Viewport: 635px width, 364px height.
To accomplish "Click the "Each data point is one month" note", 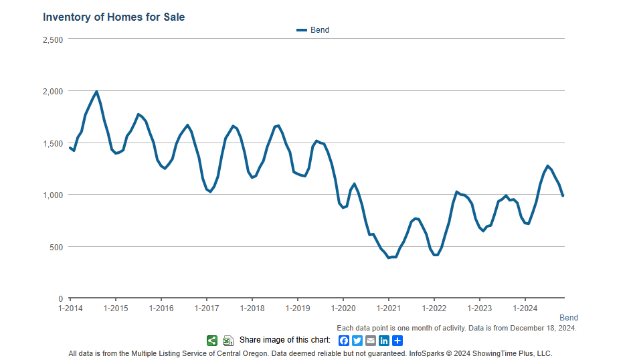I will tap(456, 328).
